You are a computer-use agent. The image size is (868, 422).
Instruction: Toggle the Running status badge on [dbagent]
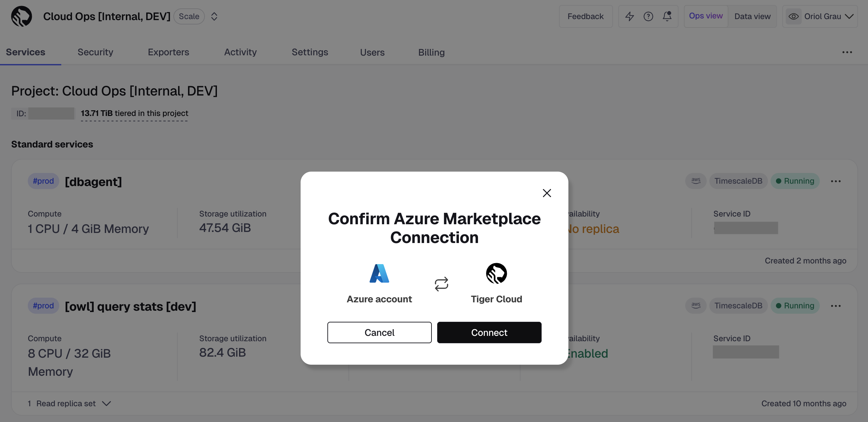click(x=795, y=181)
